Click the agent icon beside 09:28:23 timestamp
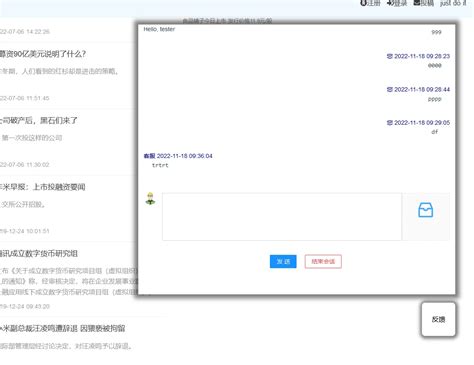 [390, 56]
